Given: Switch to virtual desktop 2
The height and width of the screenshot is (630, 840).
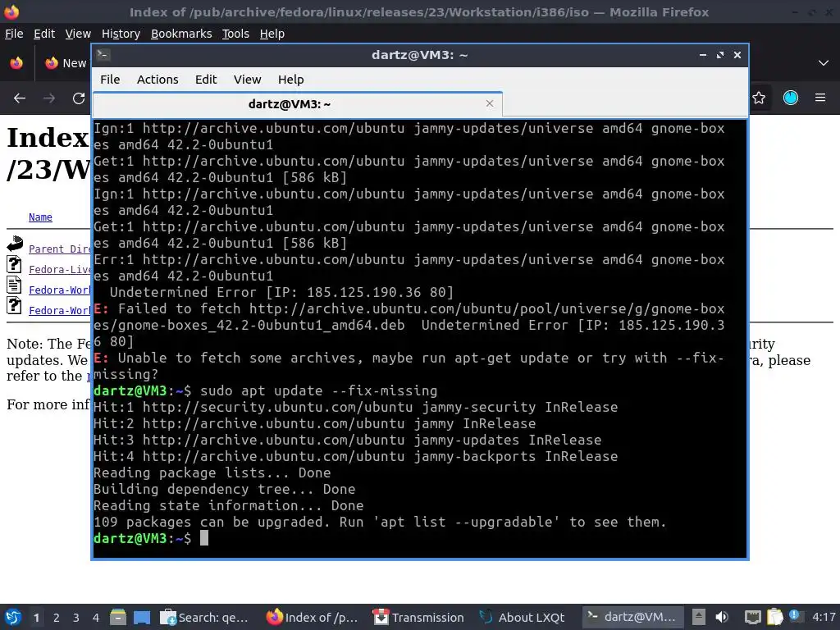Looking at the screenshot, I should pyautogui.click(x=57, y=618).
